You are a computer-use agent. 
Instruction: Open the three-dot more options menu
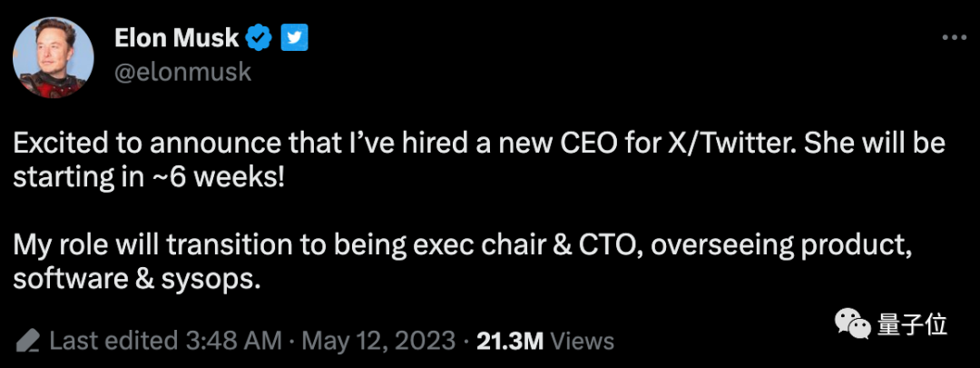(x=954, y=37)
